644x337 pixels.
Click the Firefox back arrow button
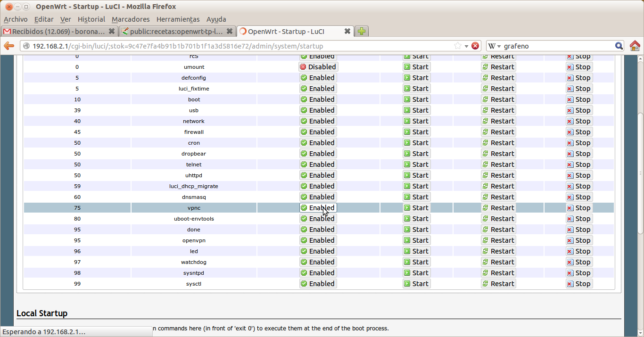click(x=9, y=46)
